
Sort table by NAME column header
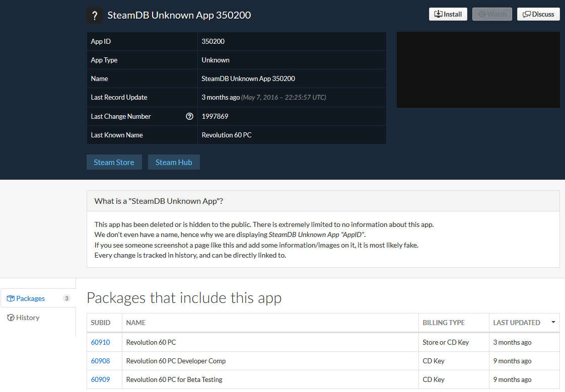click(270, 323)
